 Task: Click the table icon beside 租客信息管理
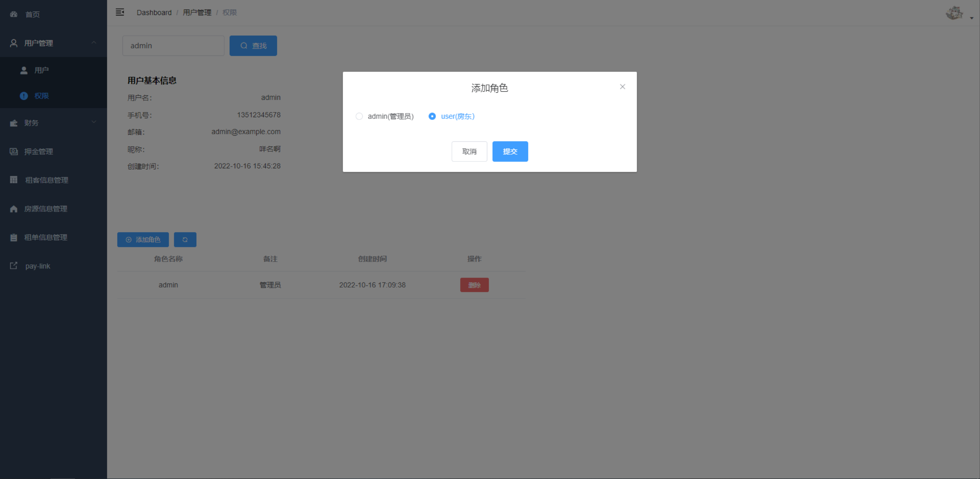click(14, 180)
